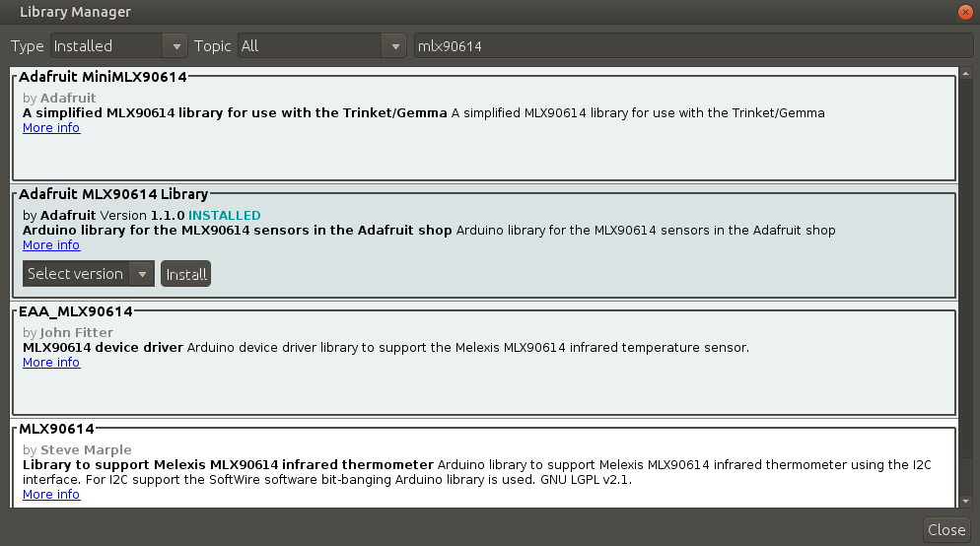This screenshot has width=980, height=546.
Task: Select the MLX90614 entry by Steve Marple
Action: 56,429
